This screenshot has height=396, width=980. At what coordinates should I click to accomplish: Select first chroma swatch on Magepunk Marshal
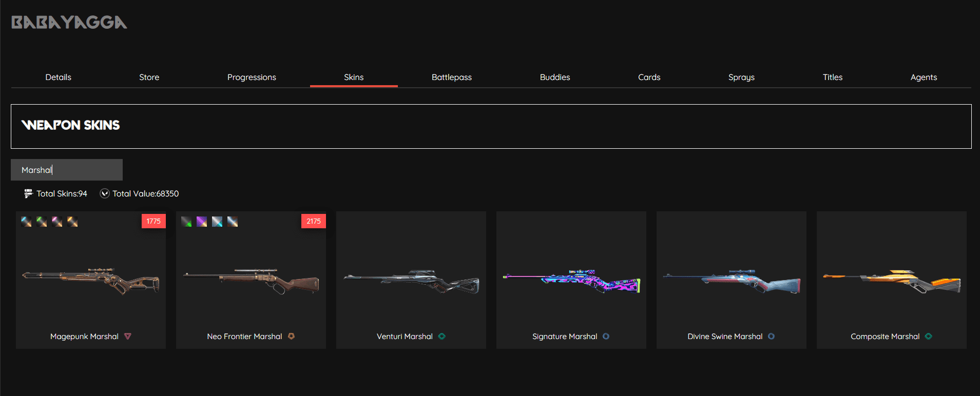[x=26, y=222]
